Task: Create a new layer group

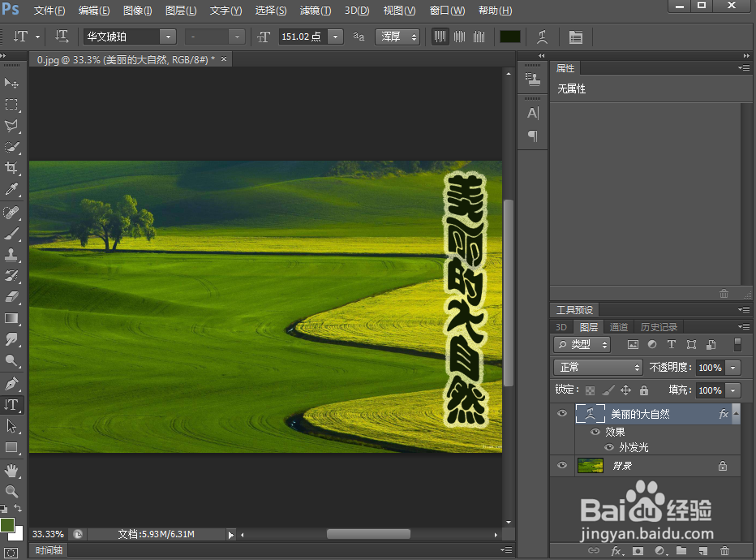Action: 681,550
